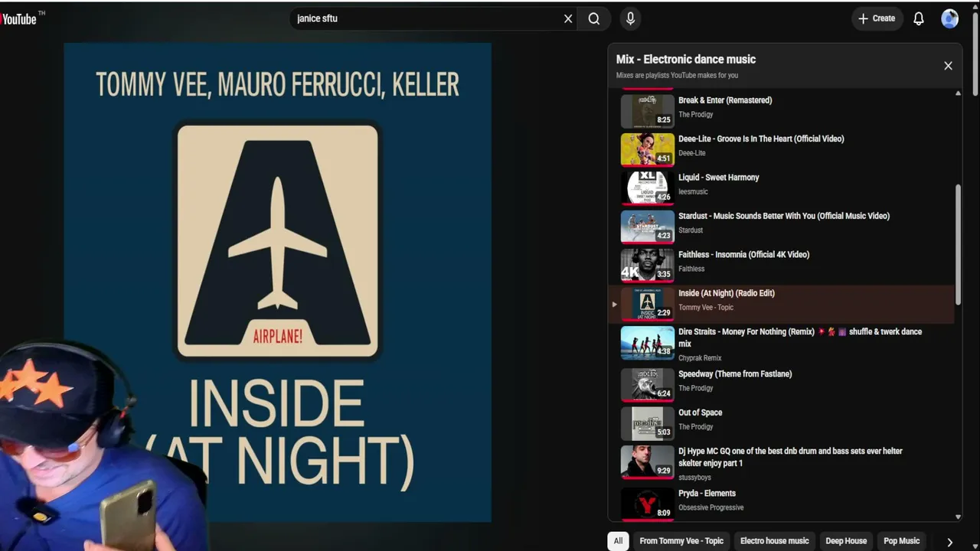
Task: Open Dire Straits Money For Nothing thumbnail
Action: pos(647,343)
